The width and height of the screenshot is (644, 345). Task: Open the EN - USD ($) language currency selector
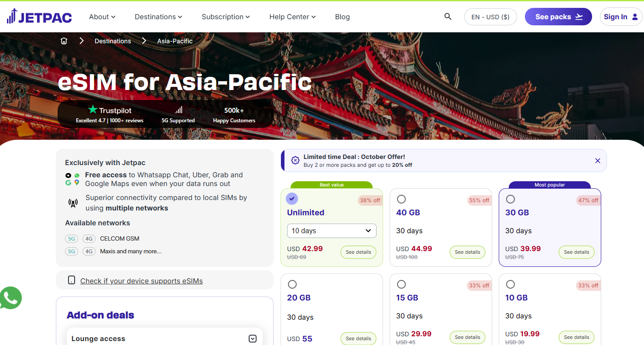click(x=490, y=17)
